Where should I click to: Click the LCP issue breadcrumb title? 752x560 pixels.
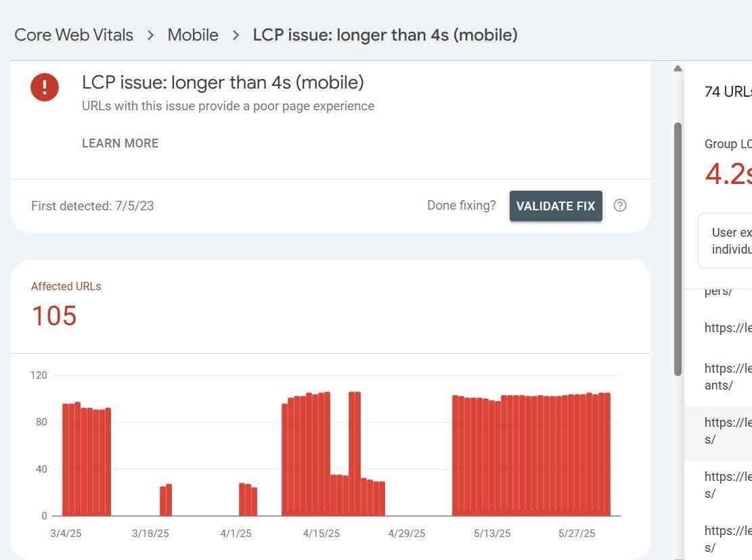click(x=384, y=35)
